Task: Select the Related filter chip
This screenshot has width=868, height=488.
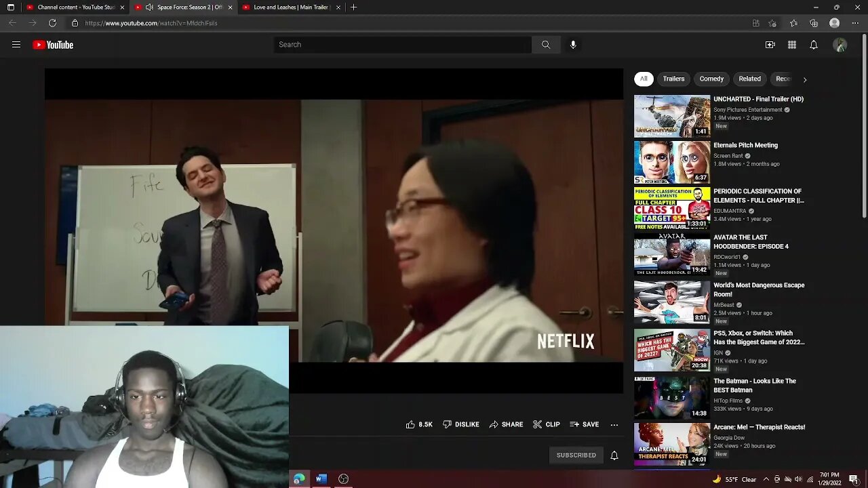Action: (x=749, y=79)
